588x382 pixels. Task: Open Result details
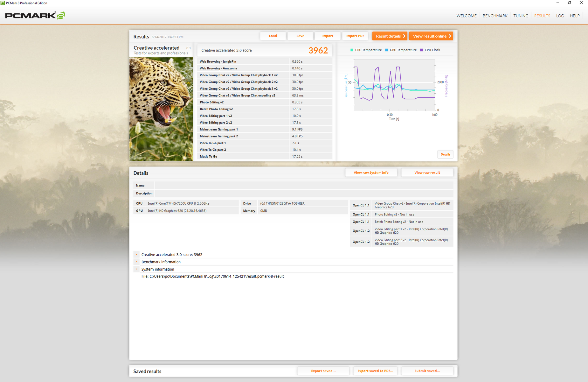coord(390,36)
